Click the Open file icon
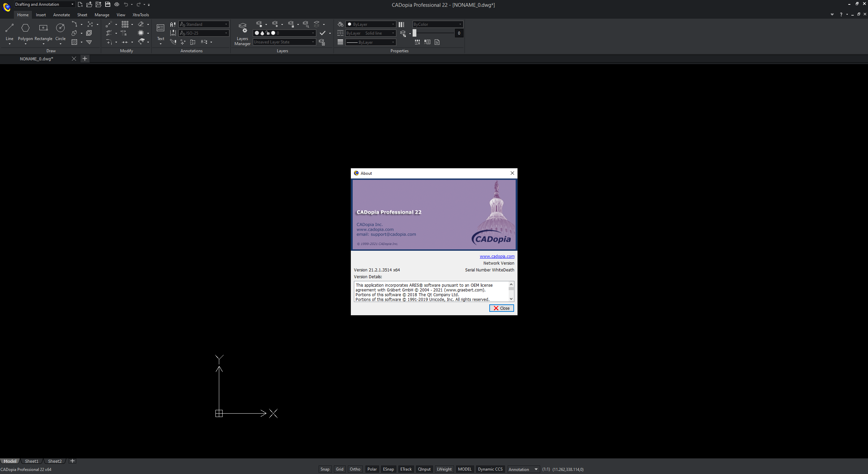This screenshot has height=474, width=868. [89, 4]
